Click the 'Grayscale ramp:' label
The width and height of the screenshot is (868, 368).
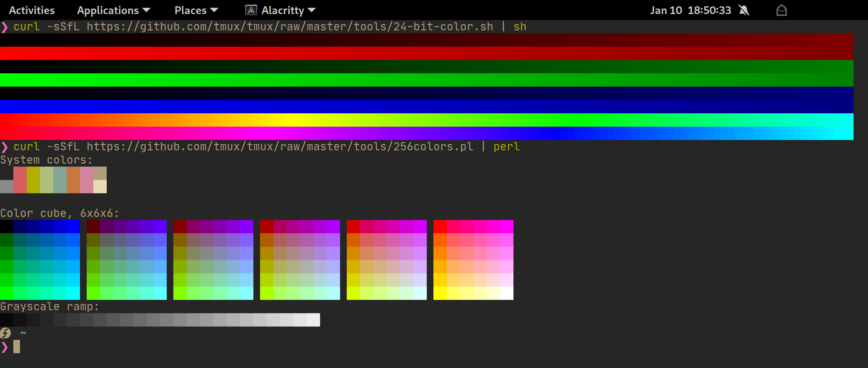(x=49, y=307)
